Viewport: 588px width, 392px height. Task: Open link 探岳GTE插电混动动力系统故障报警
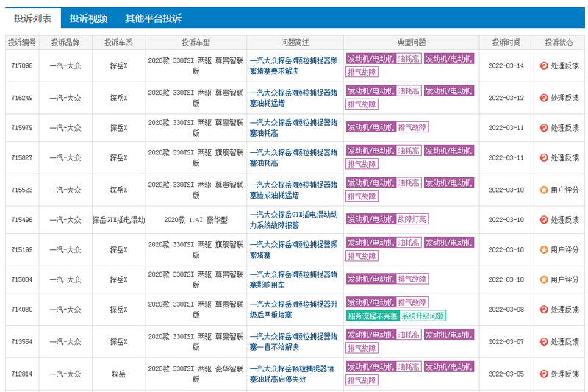click(x=293, y=220)
